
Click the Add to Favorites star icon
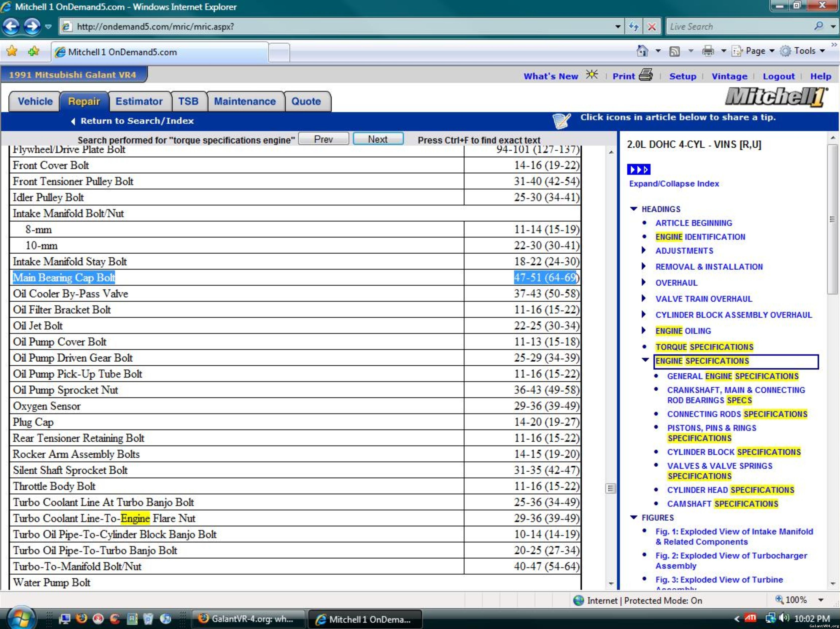point(33,51)
